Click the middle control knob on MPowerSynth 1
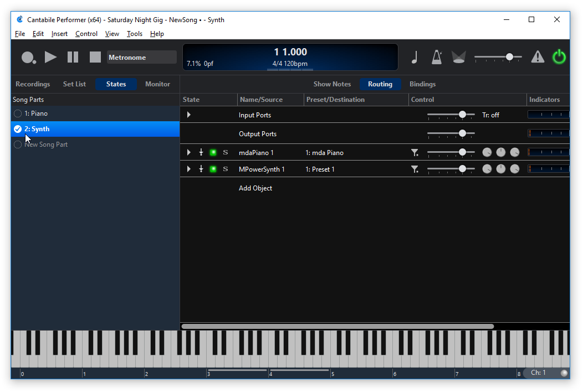 (501, 169)
